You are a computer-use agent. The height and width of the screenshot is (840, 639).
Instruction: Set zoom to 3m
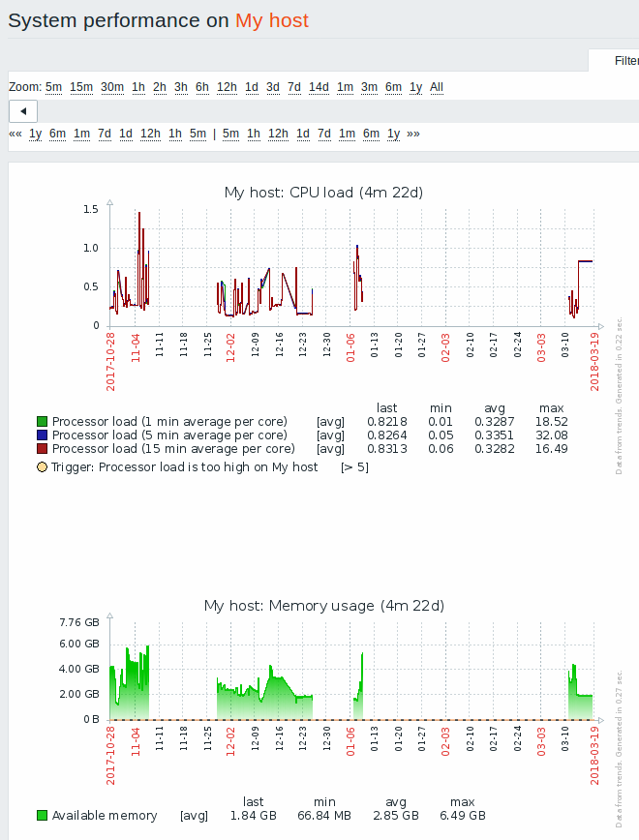(369, 87)
